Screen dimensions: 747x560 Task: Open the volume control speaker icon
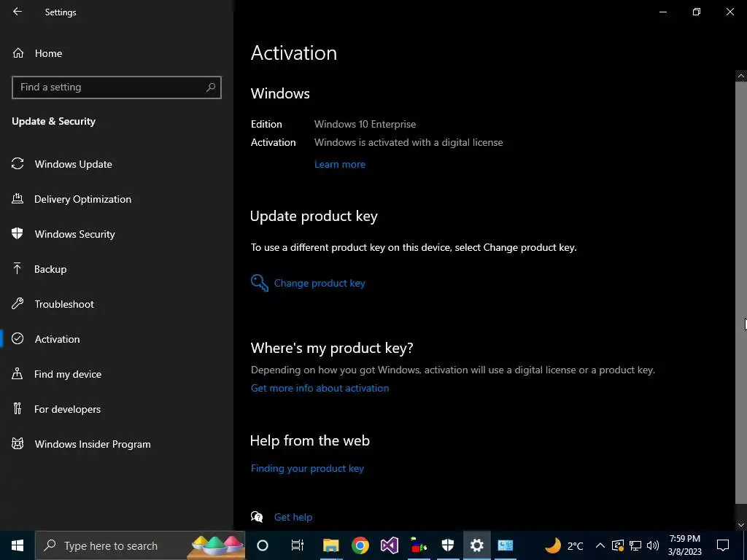(x=653, y=545)
